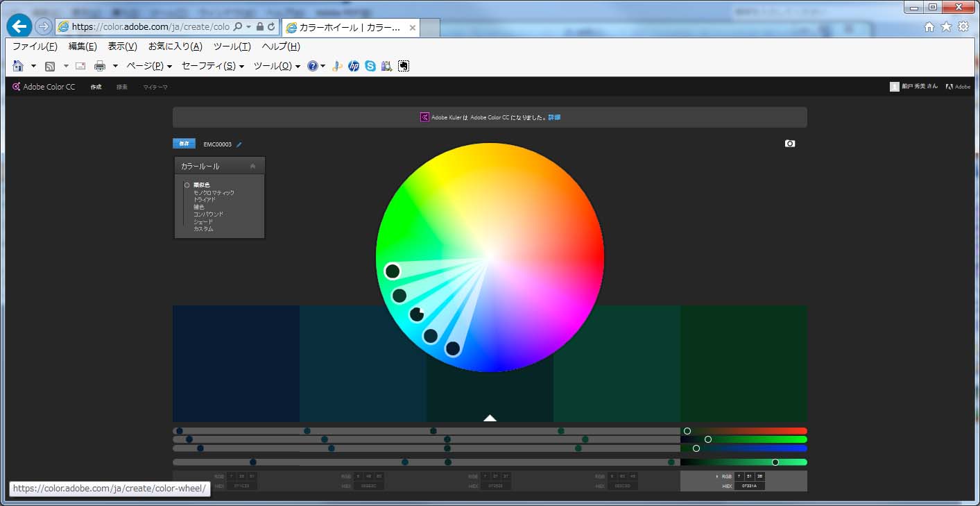Collapse the カラールール panel

[252, 166]
